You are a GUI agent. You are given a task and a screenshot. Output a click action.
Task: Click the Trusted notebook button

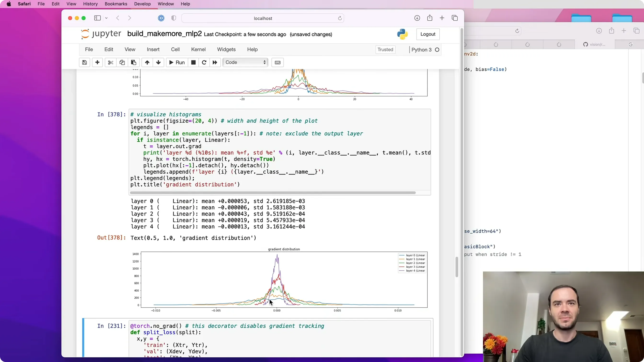pos(385,50)
